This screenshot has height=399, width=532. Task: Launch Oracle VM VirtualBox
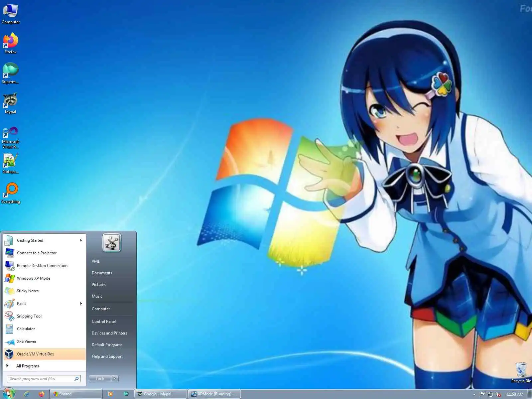[x=45, y=354]
